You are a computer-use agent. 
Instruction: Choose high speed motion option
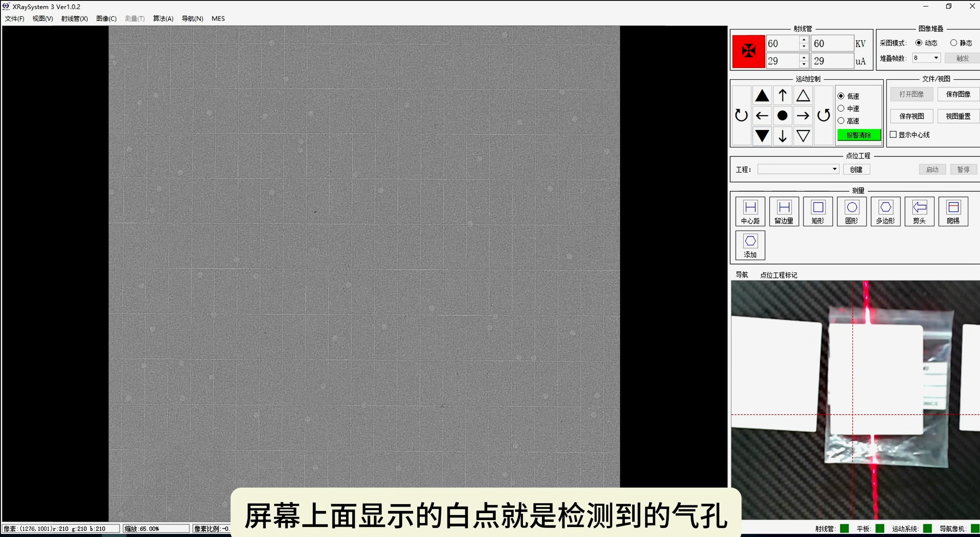(841, 121)
